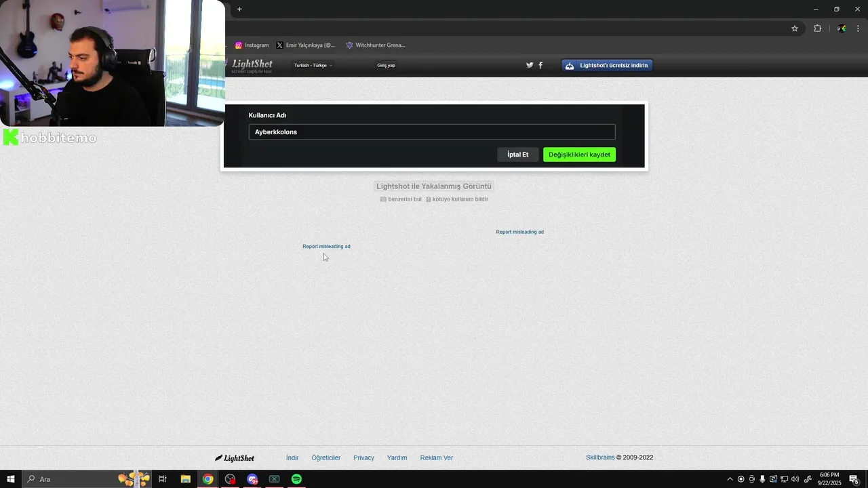Viewport: 868px width, 488px height.
Task: Open the Windows Start menu
Action: point(11,479)
